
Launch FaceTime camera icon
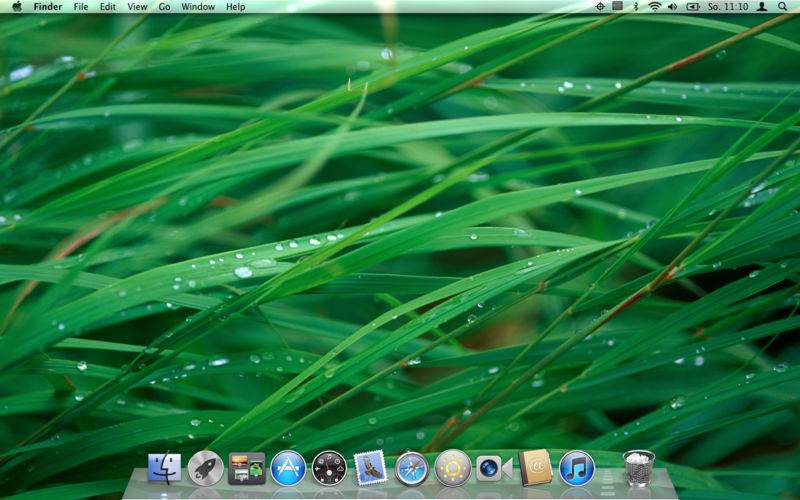click(494, 468)
